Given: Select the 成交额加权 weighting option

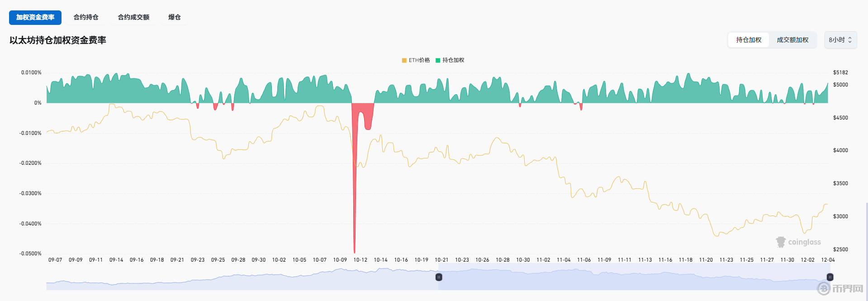Looking at the screenshot, I should [x=792, y=40].
